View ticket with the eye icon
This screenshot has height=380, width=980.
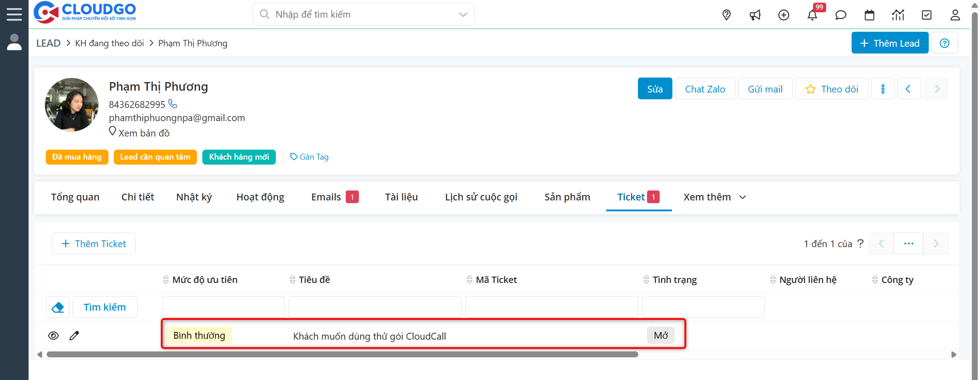(x=54, y=336)
